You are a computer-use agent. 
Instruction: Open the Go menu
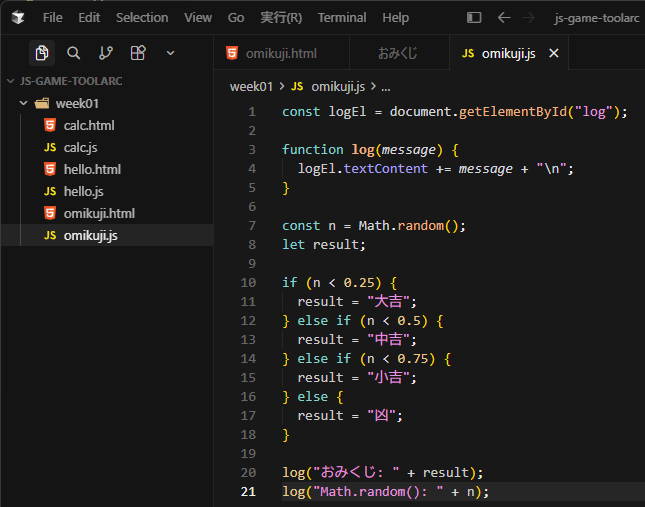point(236,18)
